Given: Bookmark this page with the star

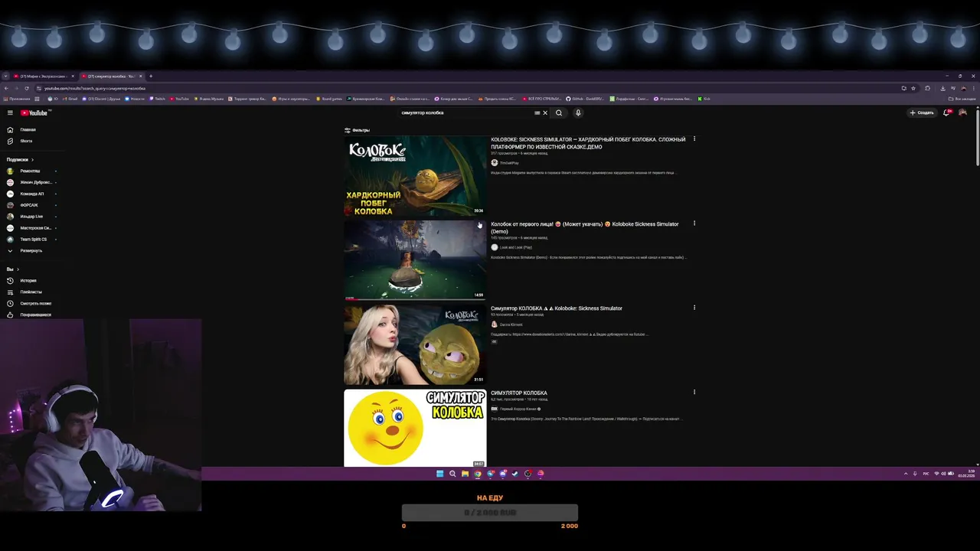Looking at the screenshot, I should (x=913, y=88).
